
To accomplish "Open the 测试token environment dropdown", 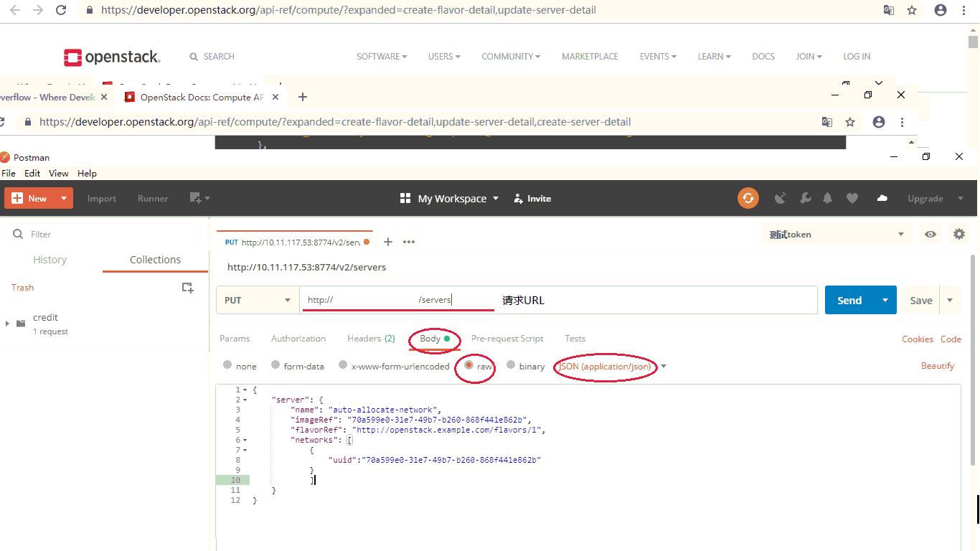I will click(836, 235).
